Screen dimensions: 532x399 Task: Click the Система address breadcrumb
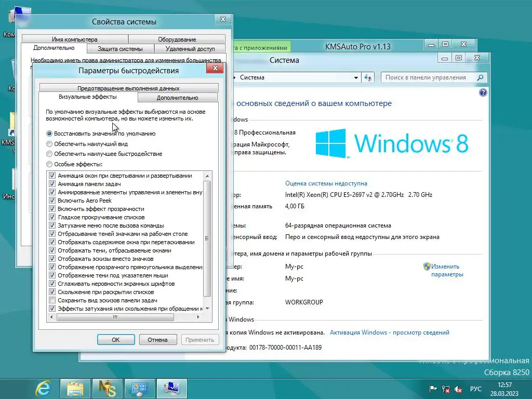(x=252, y=77)
